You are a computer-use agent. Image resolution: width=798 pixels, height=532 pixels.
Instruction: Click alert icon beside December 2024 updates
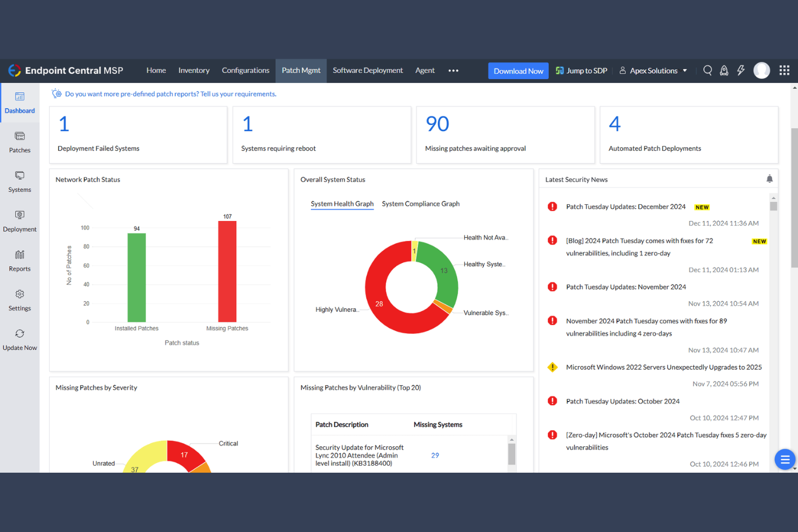pos(552,206)
